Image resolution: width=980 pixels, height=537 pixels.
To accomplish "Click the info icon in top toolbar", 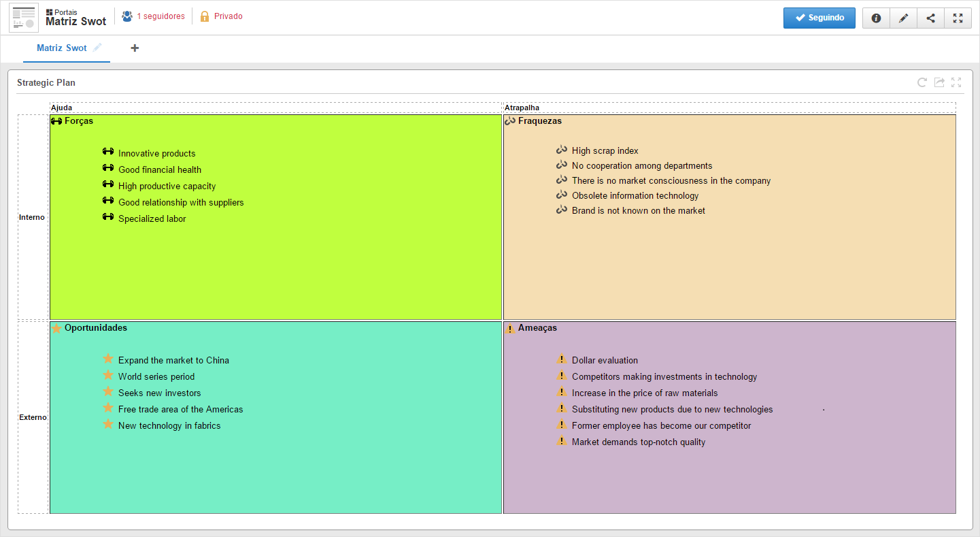I will 876,18.
